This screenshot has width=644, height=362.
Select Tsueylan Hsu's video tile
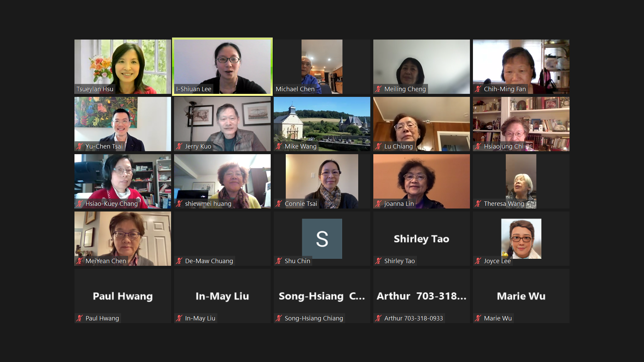click(x=123, y=67)
